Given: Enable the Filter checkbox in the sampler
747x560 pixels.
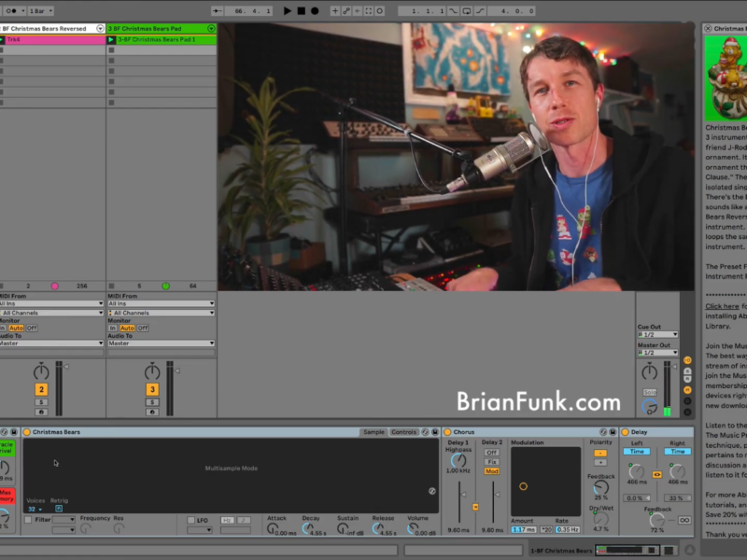Looking at the screenshot, I should (29, 519).
